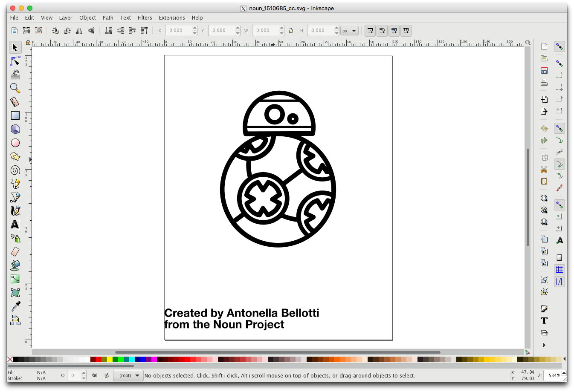This screenshot has width=574, height=392.
Task: Click the rotate 90 degrees clockwise button
Action: 67,30
